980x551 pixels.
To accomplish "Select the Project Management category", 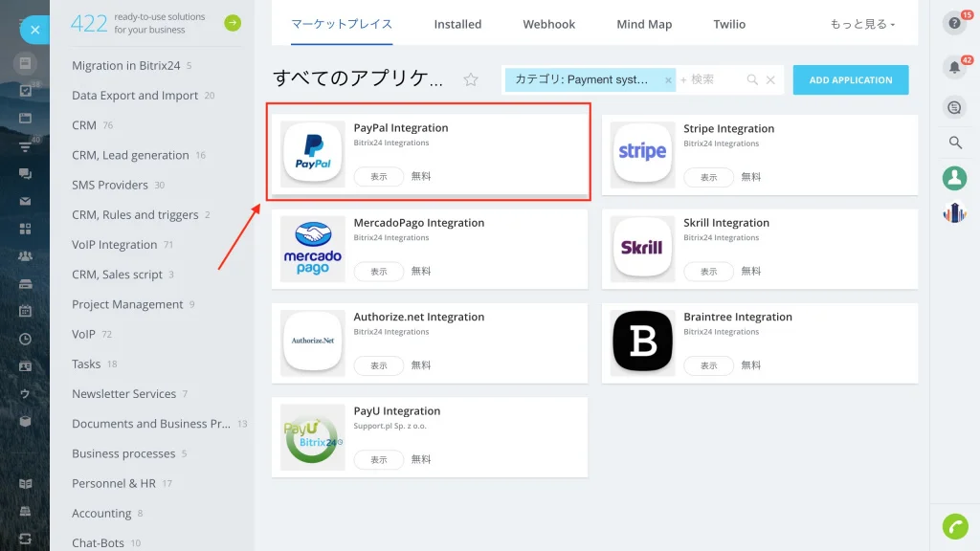I will (127, 304).
